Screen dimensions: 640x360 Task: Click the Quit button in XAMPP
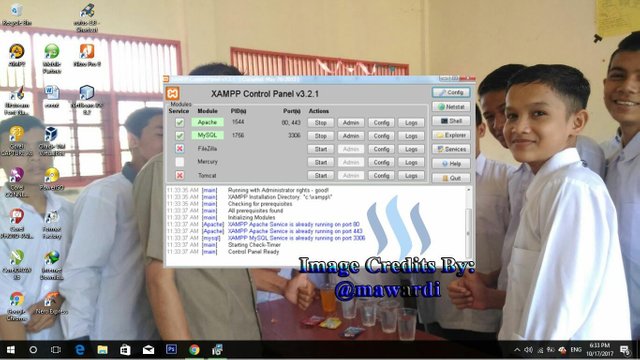451,178
